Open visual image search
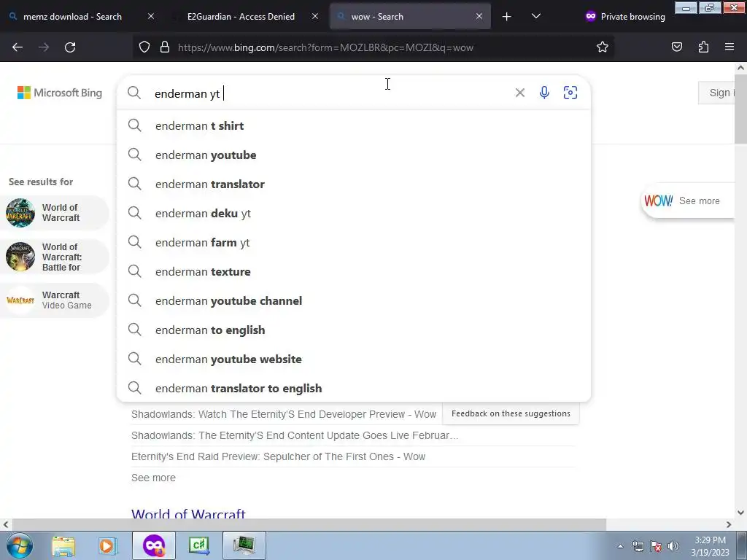 click(570, 93)
